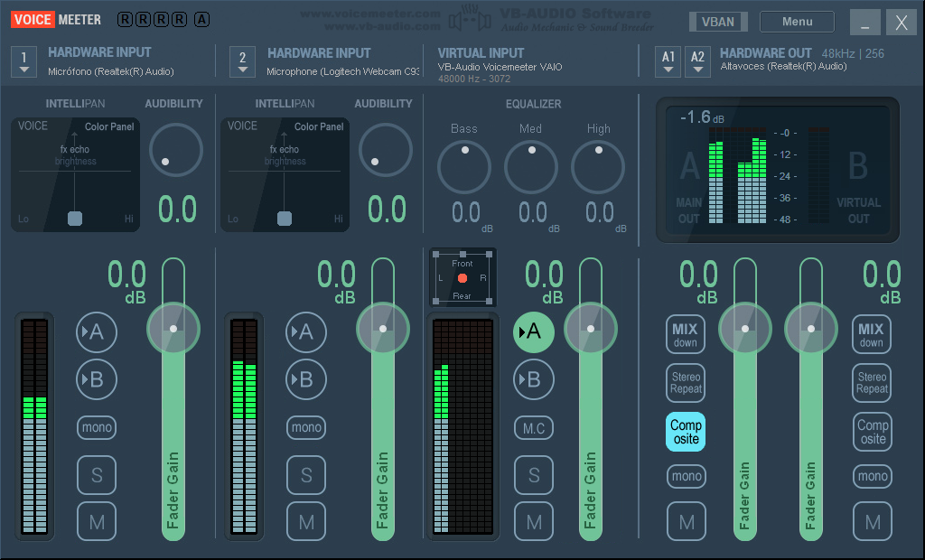Toggle mono on Hardware Input 1
This screenshot has width=925, height=560.
[96, 427]
